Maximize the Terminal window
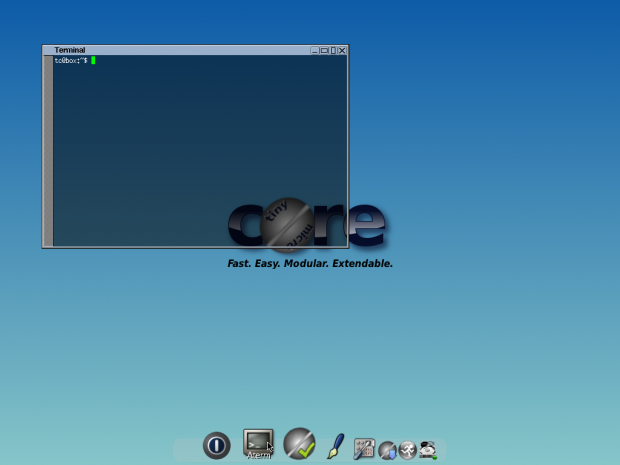The image size is (620, 465). tap(324, 50)
